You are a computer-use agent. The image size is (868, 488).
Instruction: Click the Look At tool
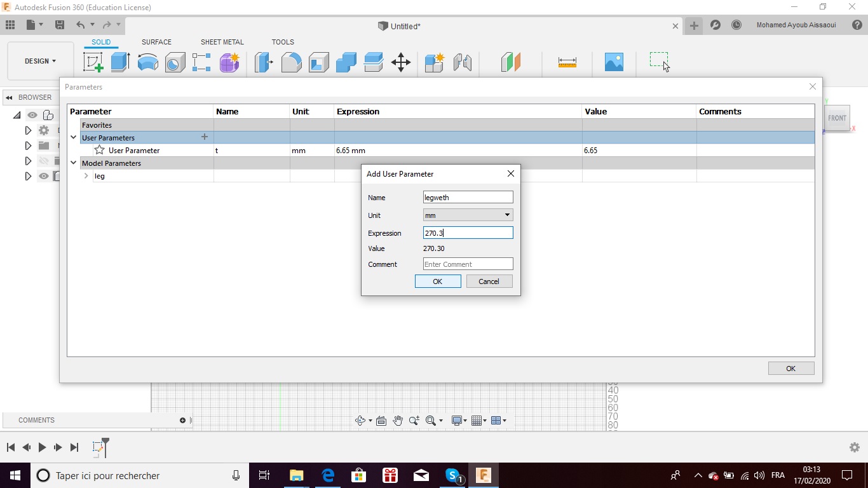(x=381, y=420)
